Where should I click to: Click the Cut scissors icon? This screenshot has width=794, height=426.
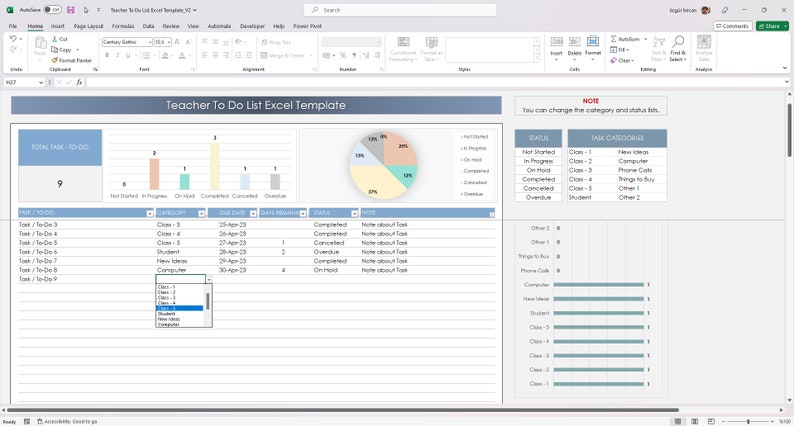(x=55, y=39)
